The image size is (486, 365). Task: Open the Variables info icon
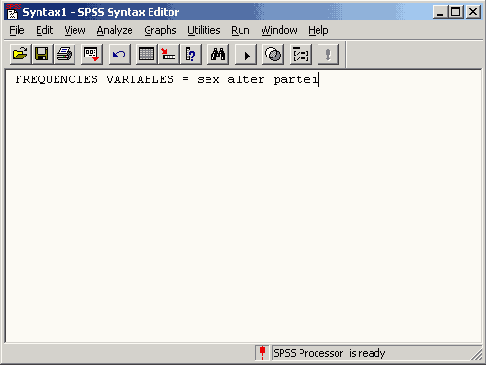coord(191,54)
